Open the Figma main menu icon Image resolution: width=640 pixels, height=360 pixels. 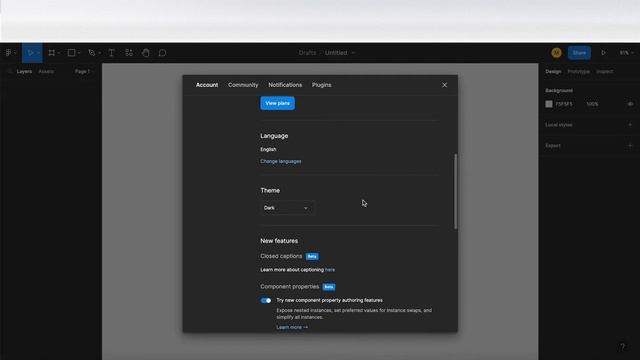coord(8,53)
